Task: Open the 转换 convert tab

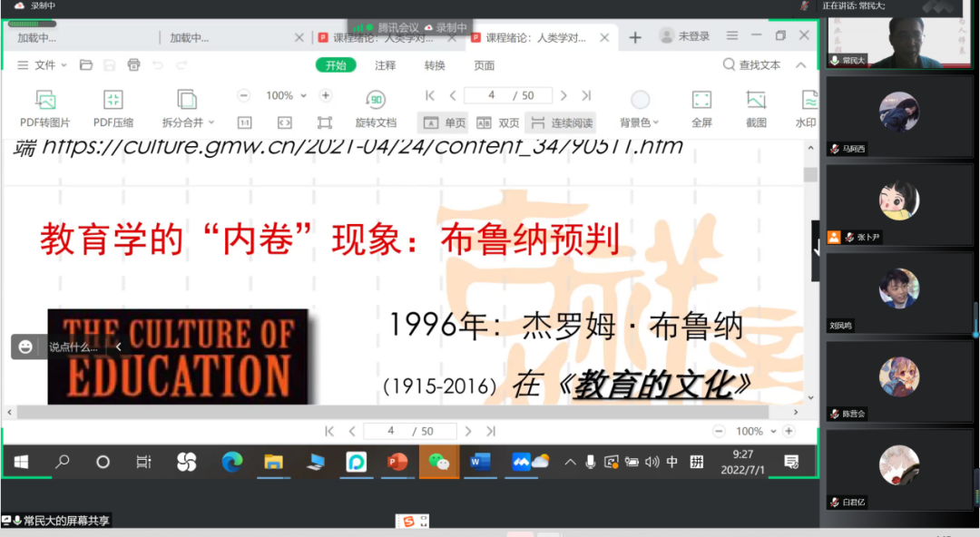Action: click(435, 65)
